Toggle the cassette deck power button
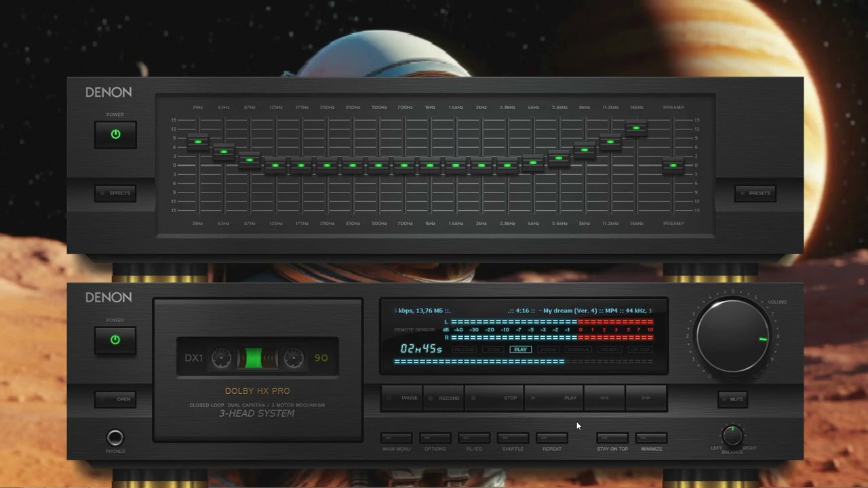868x488 pixels. click(115, 340)
